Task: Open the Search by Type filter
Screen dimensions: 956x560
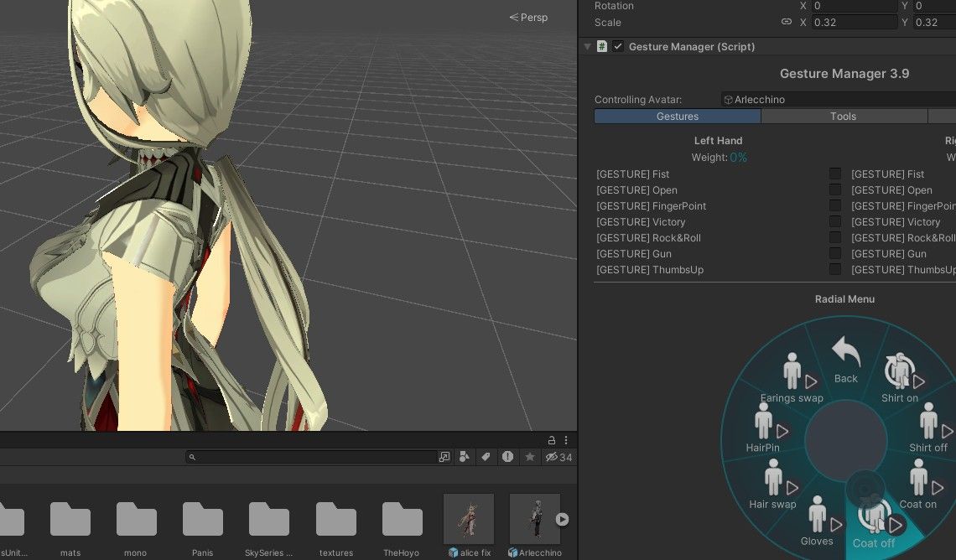Action: [464, 457]
